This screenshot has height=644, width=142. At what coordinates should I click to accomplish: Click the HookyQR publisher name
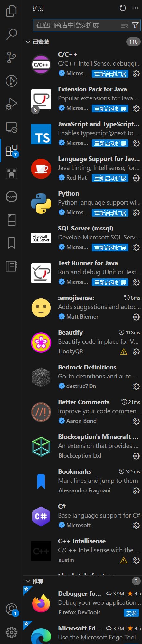pos(71,351)
